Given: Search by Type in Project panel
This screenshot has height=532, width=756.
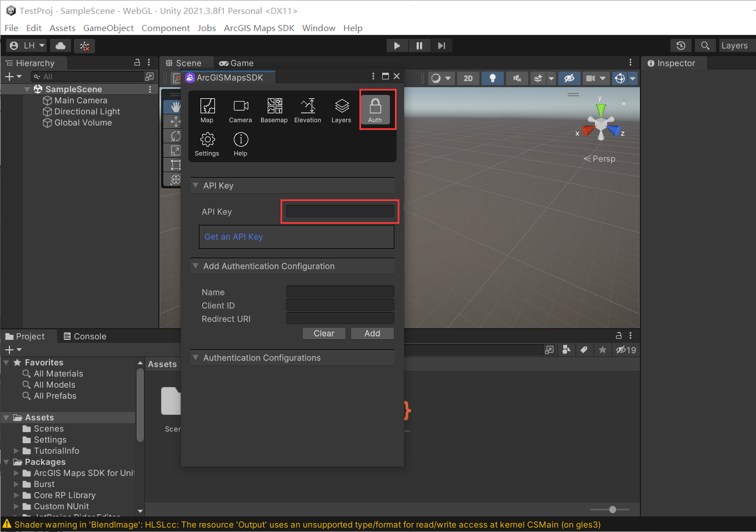Looking at the screenshot, I should 566,350.
